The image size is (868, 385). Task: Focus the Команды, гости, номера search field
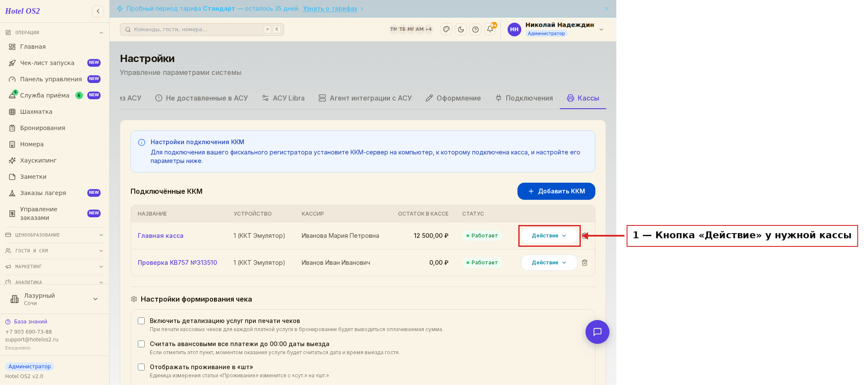[202, 30]
